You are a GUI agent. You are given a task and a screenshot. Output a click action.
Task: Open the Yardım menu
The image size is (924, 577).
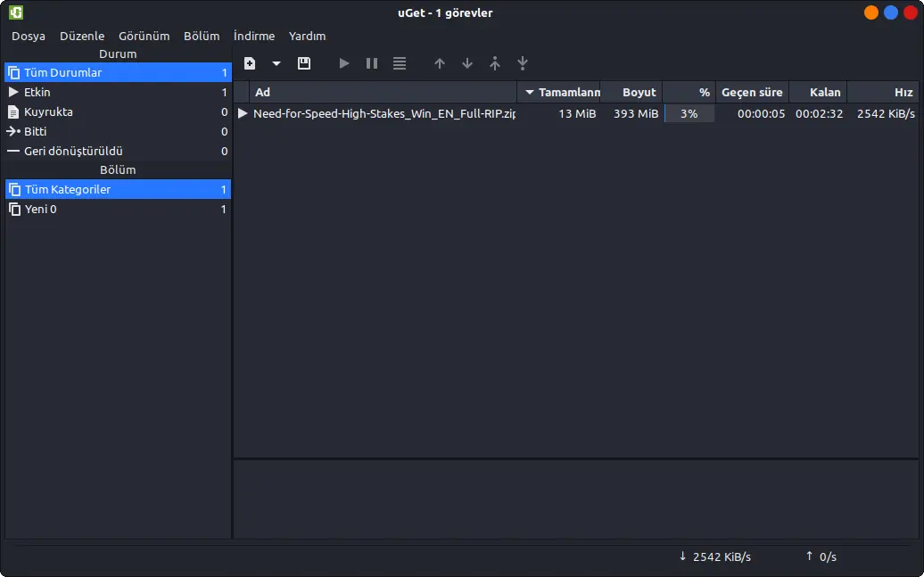click(307, 36)
